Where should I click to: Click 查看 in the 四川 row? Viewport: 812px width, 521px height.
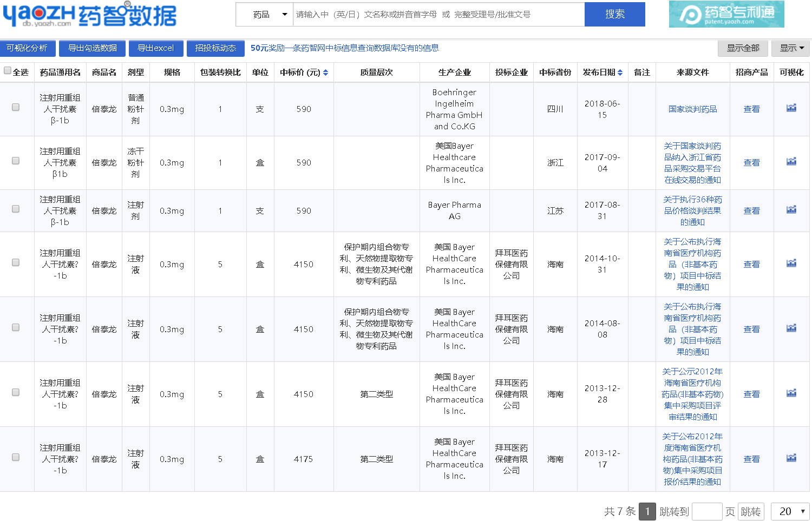click(x=751, y=109)
